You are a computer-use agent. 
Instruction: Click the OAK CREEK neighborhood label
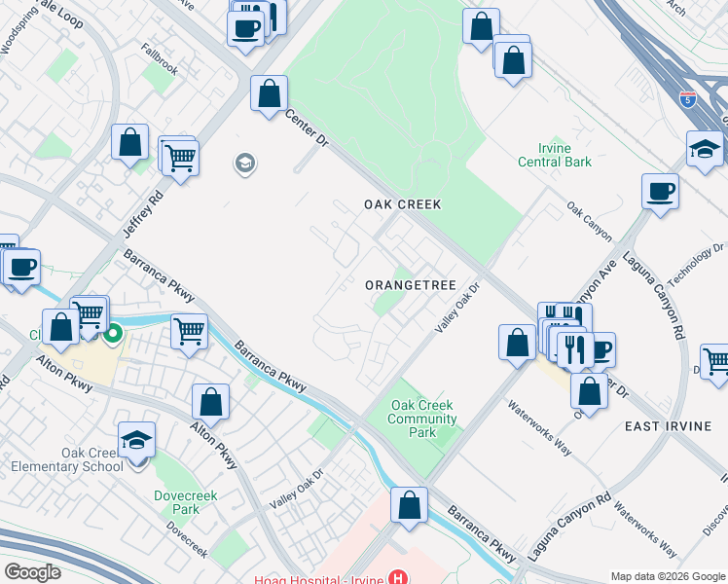click(x=403, y=204)
